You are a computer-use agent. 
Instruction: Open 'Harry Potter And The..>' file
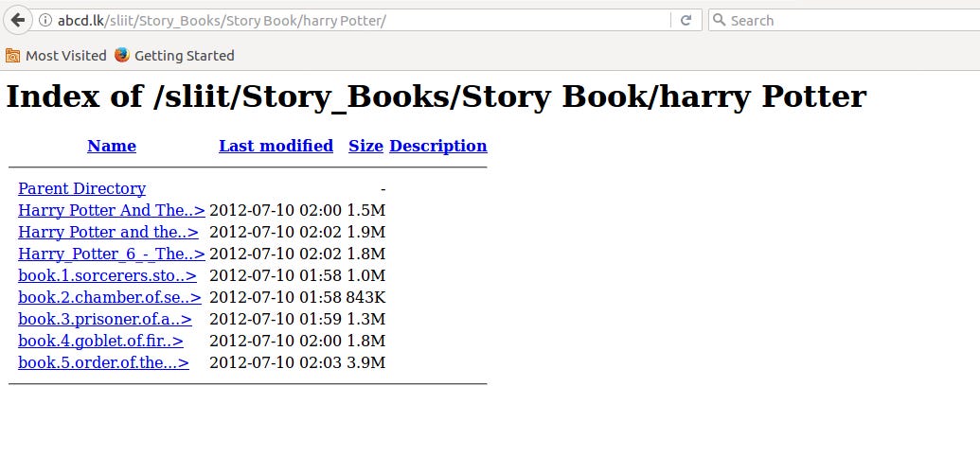click(112, 210)
